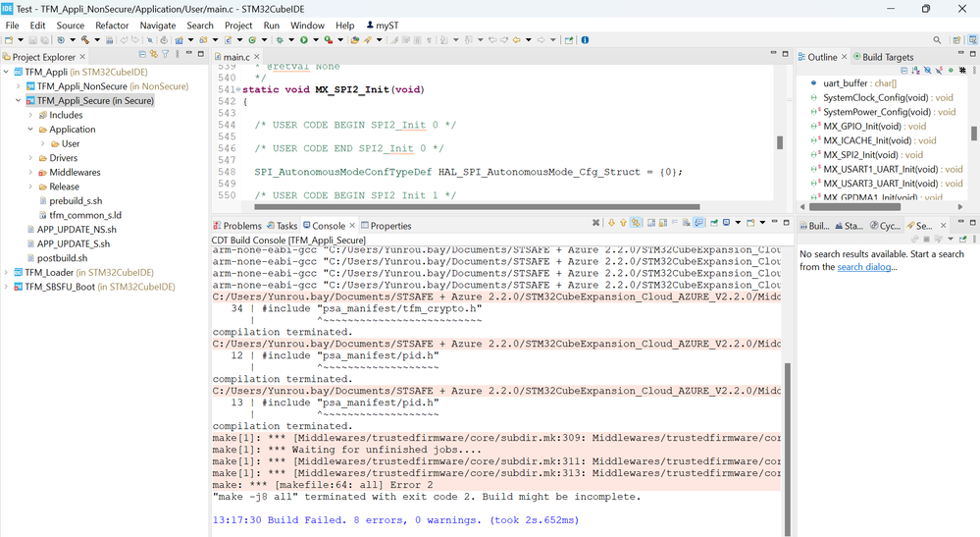
Task: Click the Debug bug toolbar icon
Action: (280, 40)
